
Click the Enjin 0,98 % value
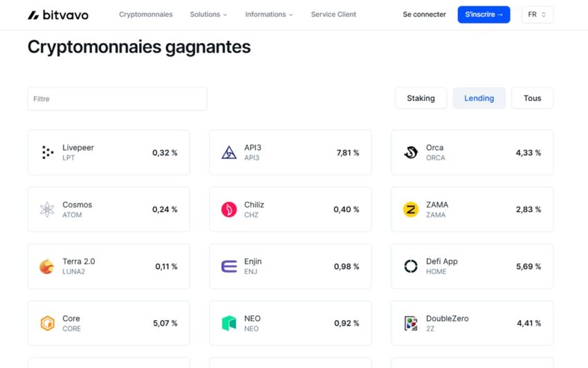click(x=347, y=266)
